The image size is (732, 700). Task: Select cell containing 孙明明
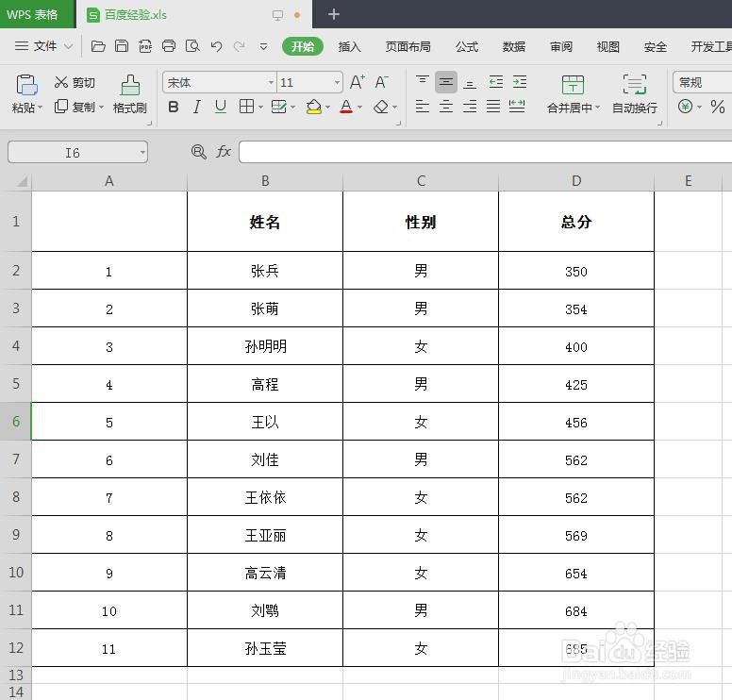pos(265,346)
